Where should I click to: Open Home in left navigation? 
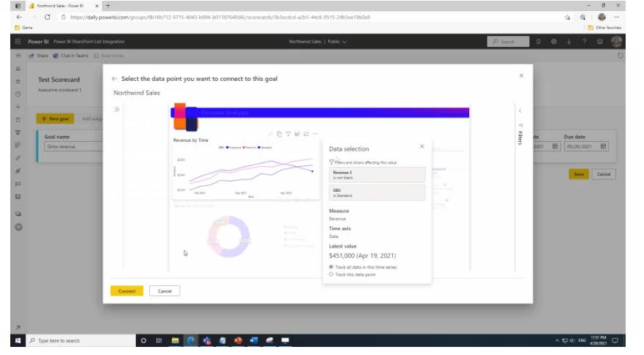(x=18, y=68)
